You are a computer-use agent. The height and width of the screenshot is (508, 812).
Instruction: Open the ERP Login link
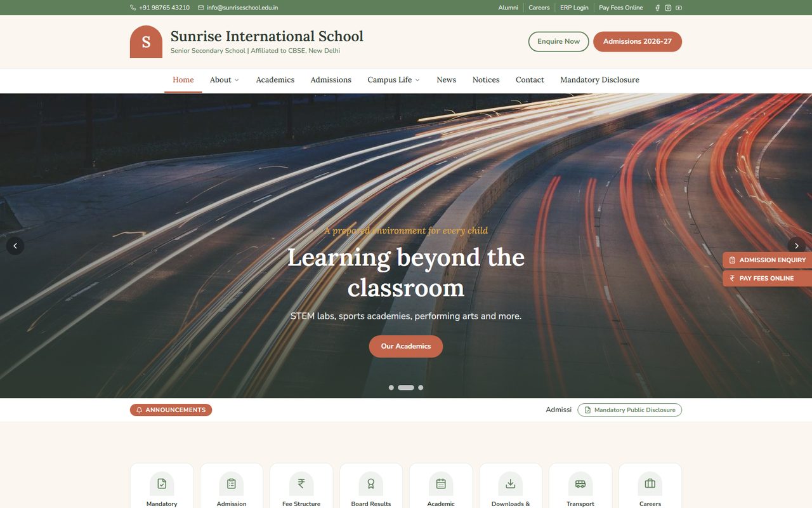(x=574, y=8)
